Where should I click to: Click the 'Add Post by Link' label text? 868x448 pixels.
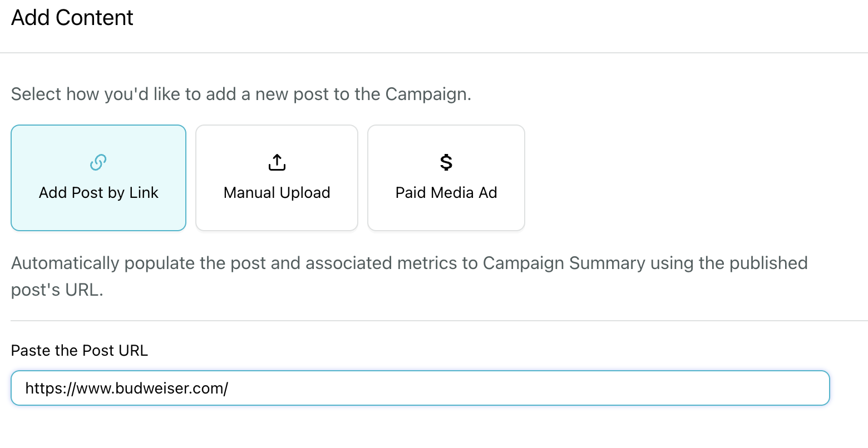98,193
